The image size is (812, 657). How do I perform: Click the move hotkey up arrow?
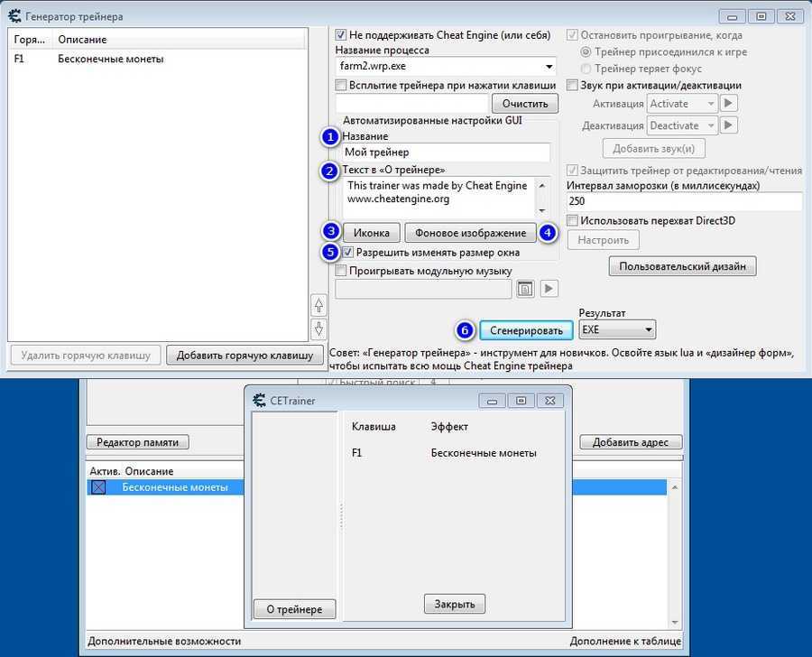318,305
